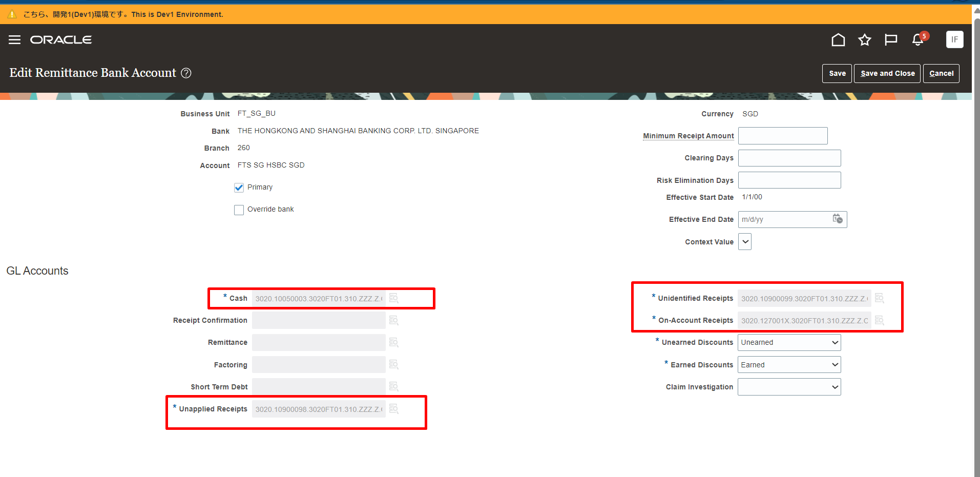Click Save and Close
This screenshot has height=477, width=980.
pyautogui.click(x=887, y=73)
